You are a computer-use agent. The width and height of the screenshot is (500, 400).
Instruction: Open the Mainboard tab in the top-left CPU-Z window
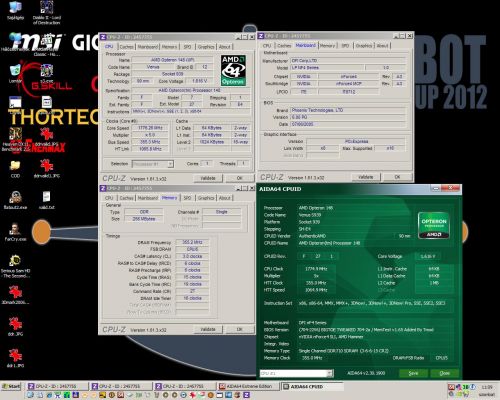(x=148, y=47)
